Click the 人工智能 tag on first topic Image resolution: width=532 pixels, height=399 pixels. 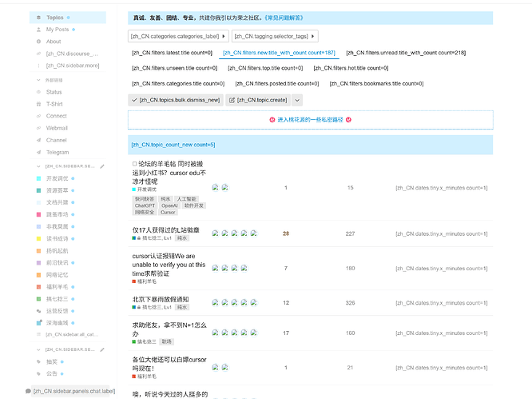pyautogui.click(x=186, y=199)
